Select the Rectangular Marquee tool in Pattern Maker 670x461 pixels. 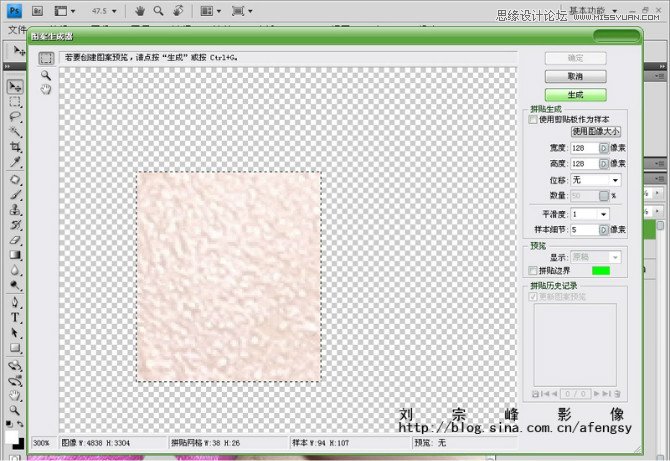tap(46, 58)
